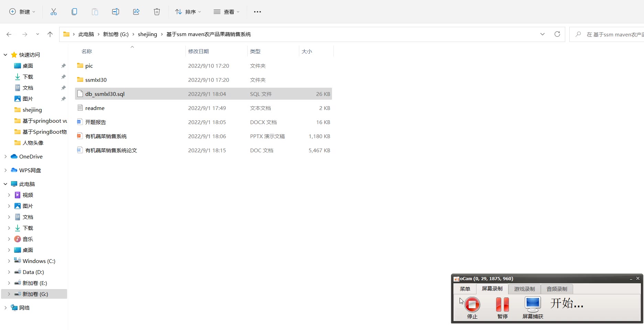Select the pic folder
Image resolution: width=644 pixels, height=330 pixels.
pos(203,66)
